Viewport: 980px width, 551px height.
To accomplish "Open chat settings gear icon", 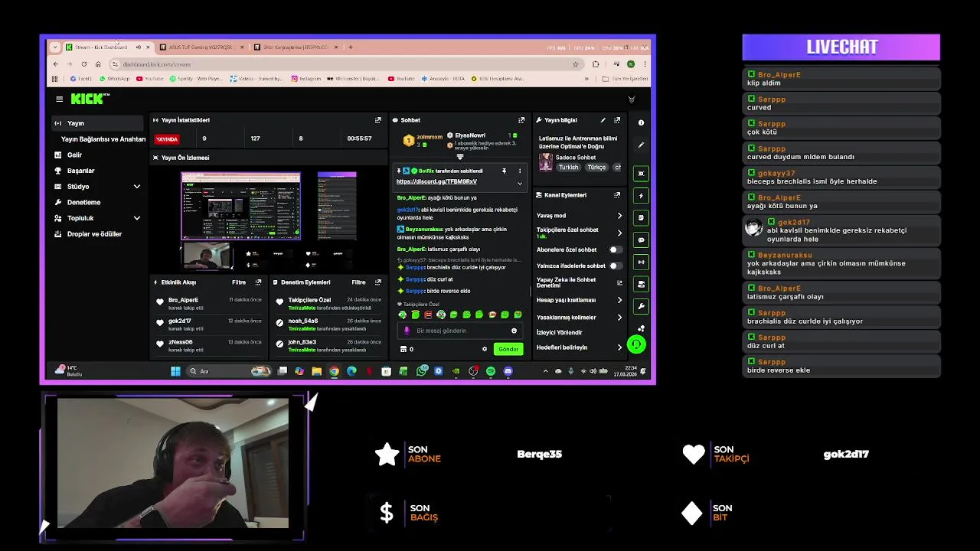I will 484,349.
